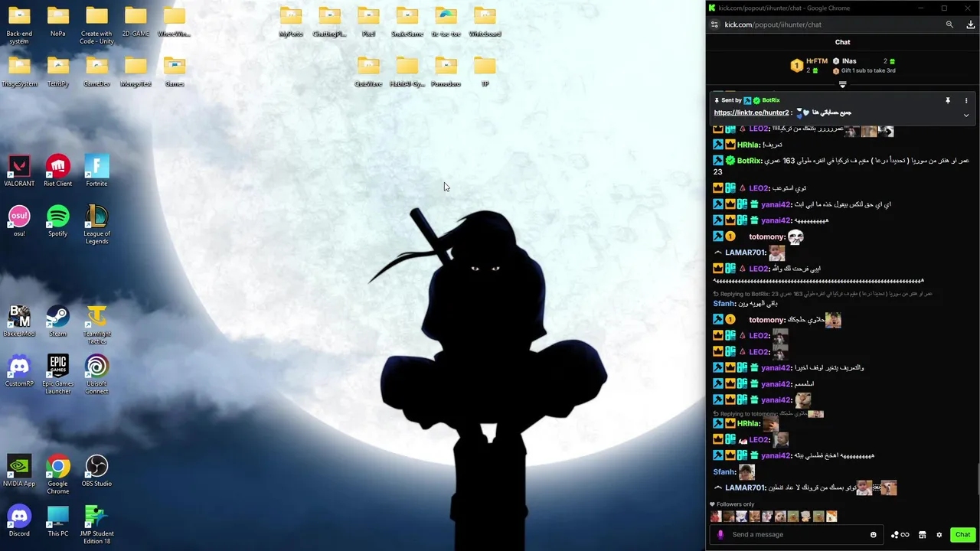Open the Ubisoft Connect shortcut
The width and height of the screenshot is (980, 551).
click(x=96, y=375)
